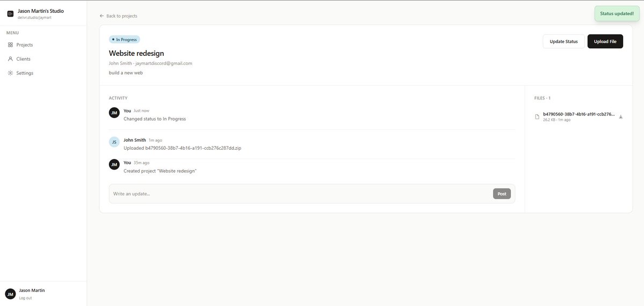This screenshot has height=306, width=644.
Task: Focus the 'Write an update...' input field
Action: (301, 193)
